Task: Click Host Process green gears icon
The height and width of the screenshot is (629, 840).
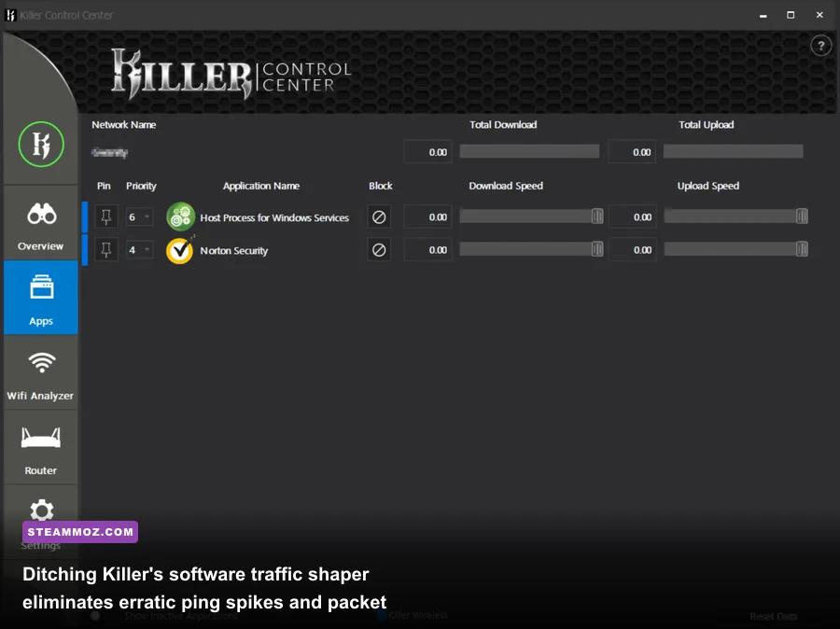Action: click(x=180, y=217)
